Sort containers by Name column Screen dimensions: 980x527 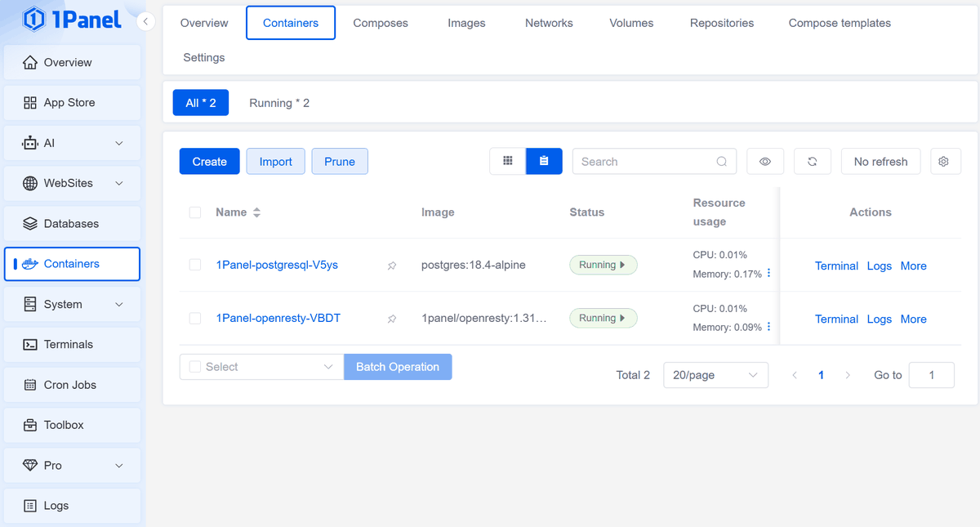[x=256, y=212]
